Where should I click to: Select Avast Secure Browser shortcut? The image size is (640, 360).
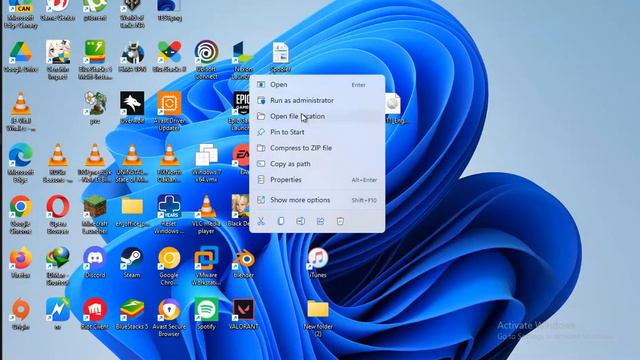coord(169,317)
